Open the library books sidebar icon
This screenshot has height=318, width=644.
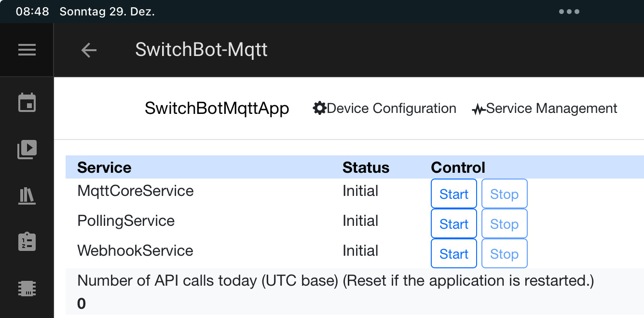coord(27,196)
